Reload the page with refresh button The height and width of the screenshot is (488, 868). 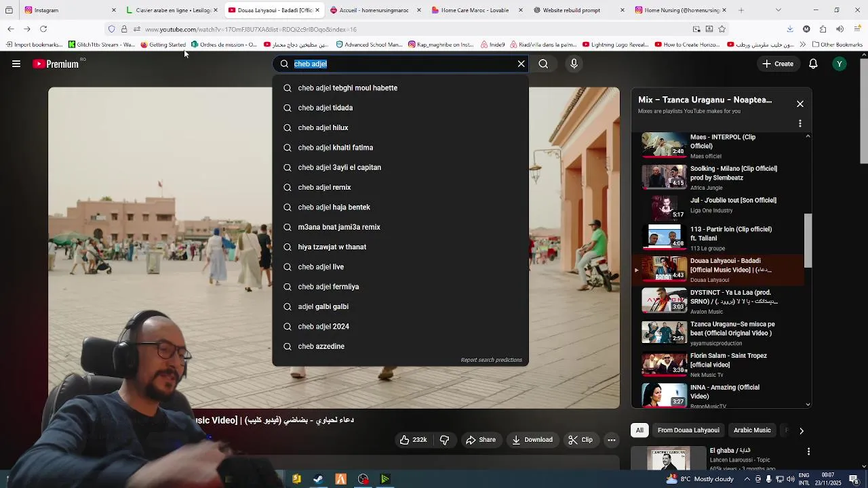click(43, 29)
